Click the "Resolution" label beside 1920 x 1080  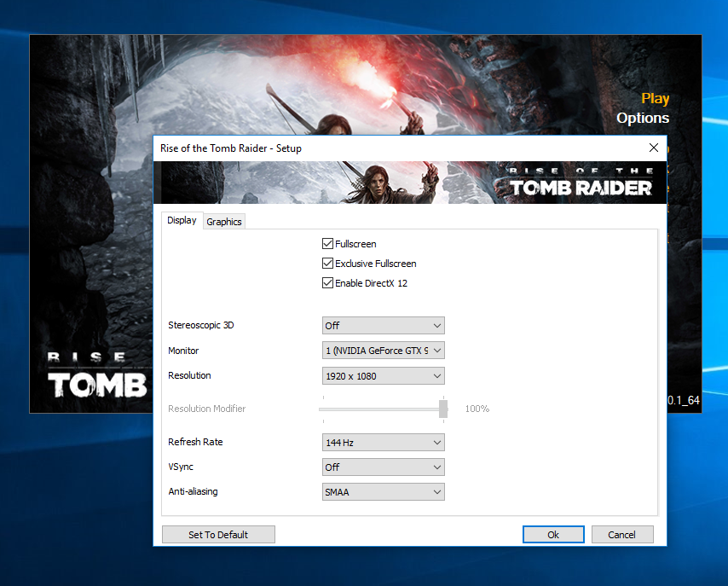189,375
